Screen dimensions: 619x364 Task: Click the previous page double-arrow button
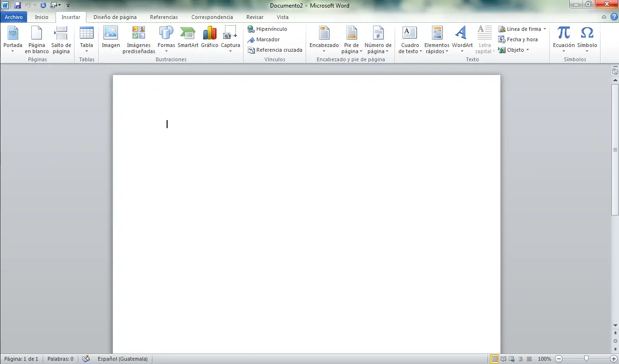point(615,333)
